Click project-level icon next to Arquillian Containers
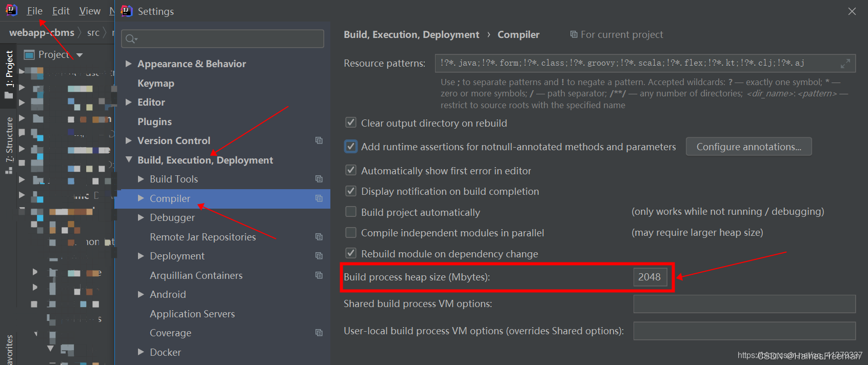This screenshot has height=365, width=868. pos(319,275)
